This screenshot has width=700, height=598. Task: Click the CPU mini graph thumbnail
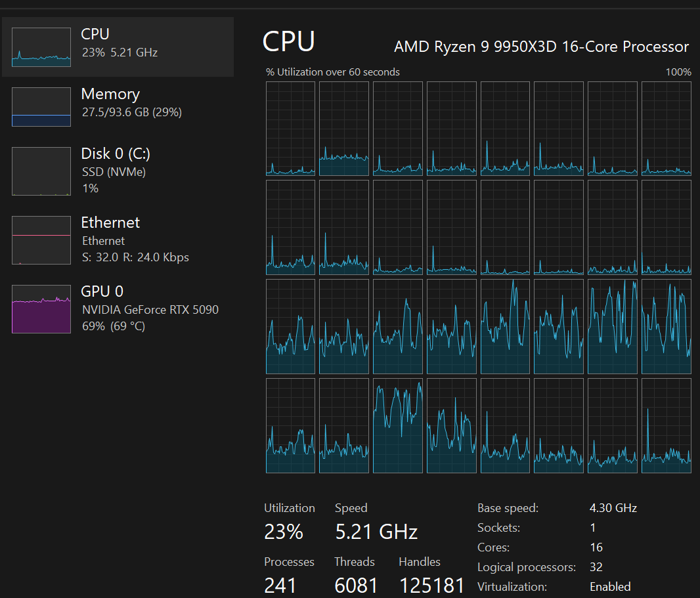pos(41,47)
